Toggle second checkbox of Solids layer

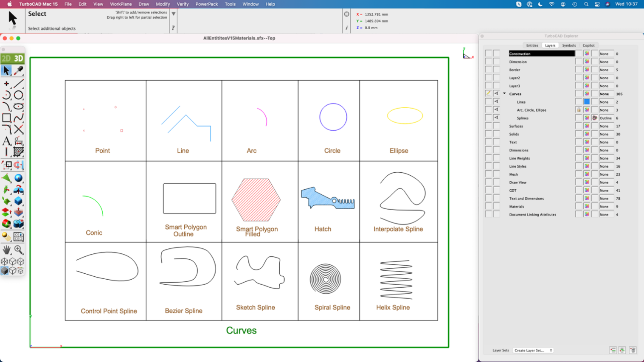496,134
